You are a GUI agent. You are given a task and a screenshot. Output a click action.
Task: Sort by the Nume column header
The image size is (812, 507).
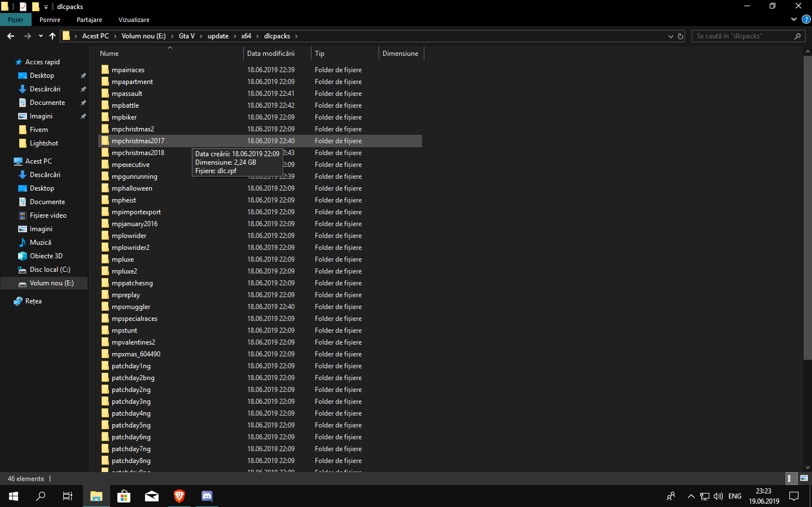[170, 54]
